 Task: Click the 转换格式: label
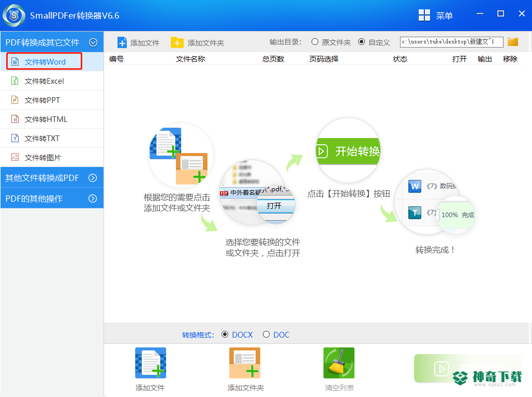[198, 335]
